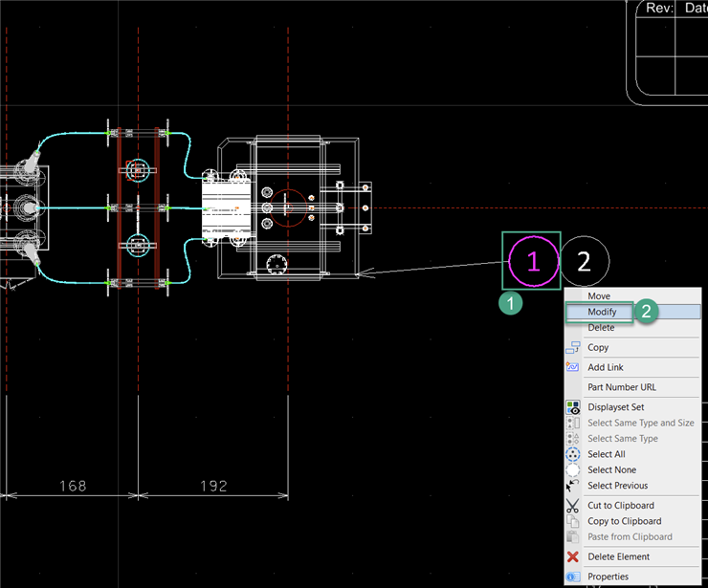Click the 168 dimension text
Viewport: 708px width, 588px height.
pyautogui.click(x=73, y=486)
